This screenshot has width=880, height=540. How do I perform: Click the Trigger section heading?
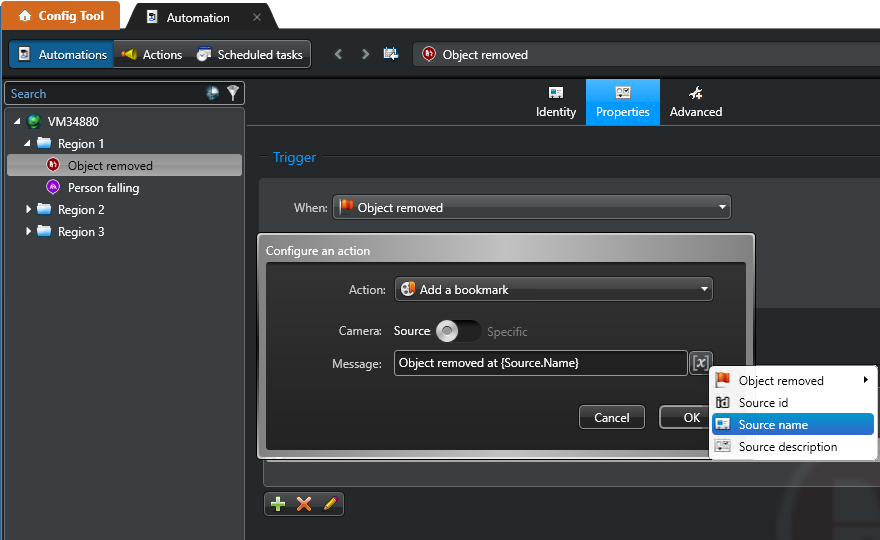click(x=294, y=157)
